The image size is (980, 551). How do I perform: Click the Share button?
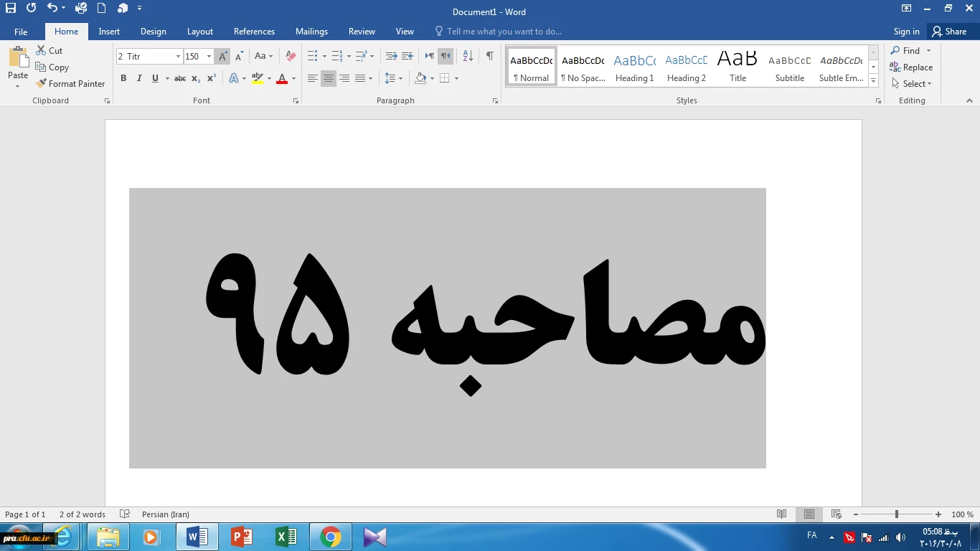pos(949,32)
